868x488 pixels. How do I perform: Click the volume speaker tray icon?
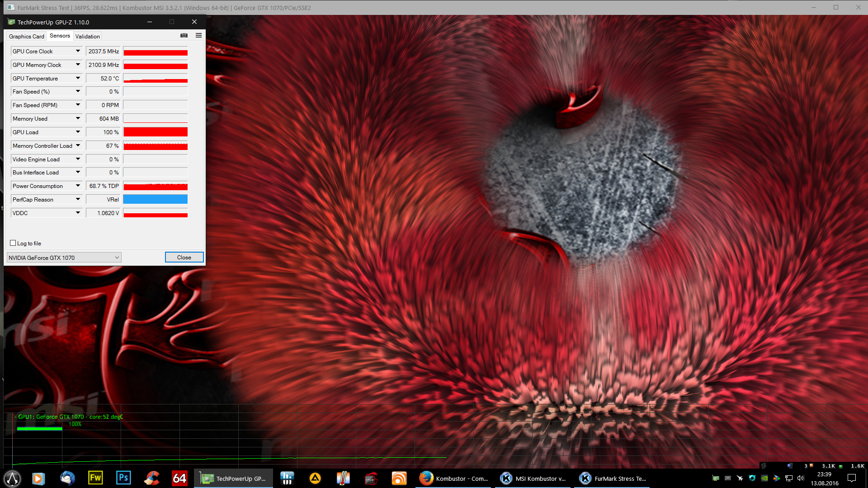click(801, 478)
